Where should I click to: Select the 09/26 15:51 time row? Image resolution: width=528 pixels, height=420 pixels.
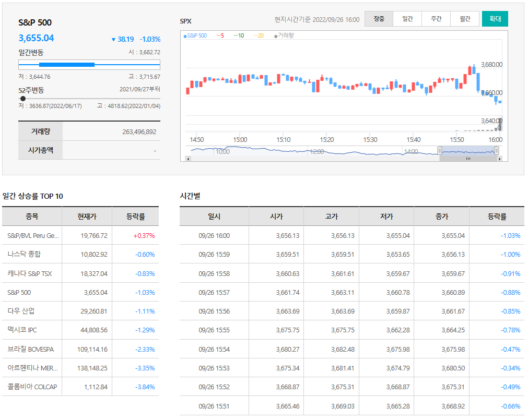pos(352,406)
